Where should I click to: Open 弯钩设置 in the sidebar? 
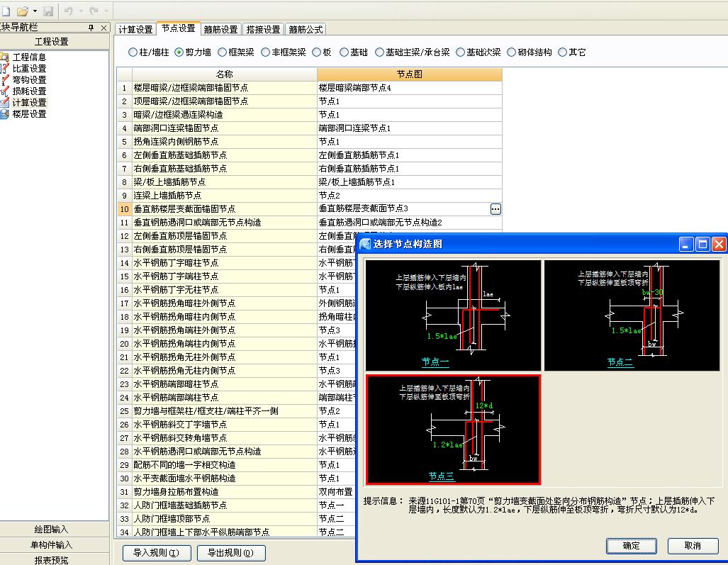[29, 80]
